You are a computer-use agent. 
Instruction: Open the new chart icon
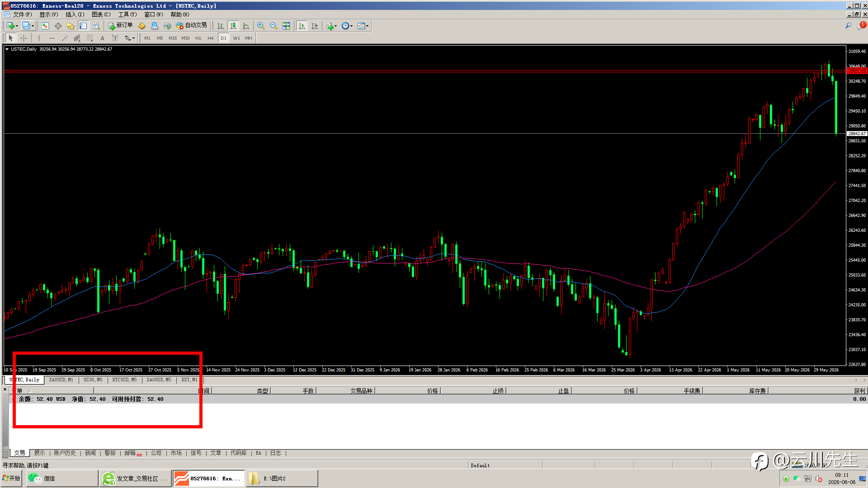pyautogui.click(x=10, y=26)
